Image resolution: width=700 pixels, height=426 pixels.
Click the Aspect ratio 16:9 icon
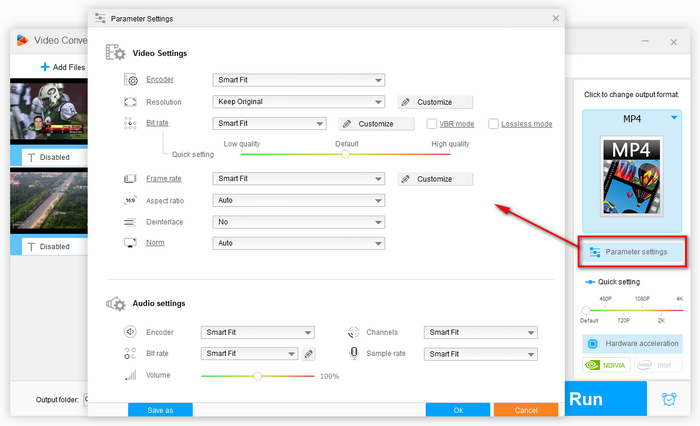point(130,200)
